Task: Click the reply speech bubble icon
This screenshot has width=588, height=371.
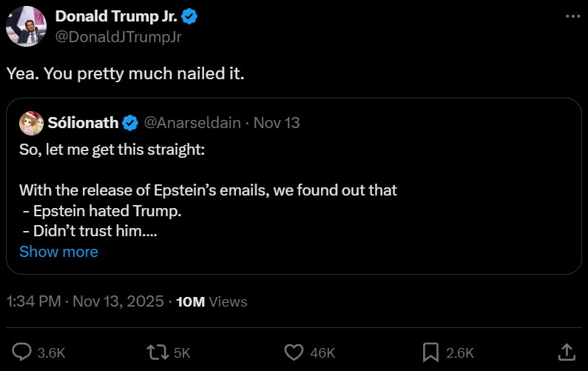Action: pos(22,352)
